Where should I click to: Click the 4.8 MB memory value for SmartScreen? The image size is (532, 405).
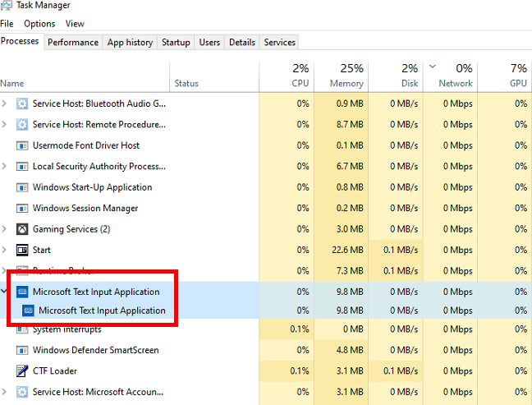(x=350, y=350)
